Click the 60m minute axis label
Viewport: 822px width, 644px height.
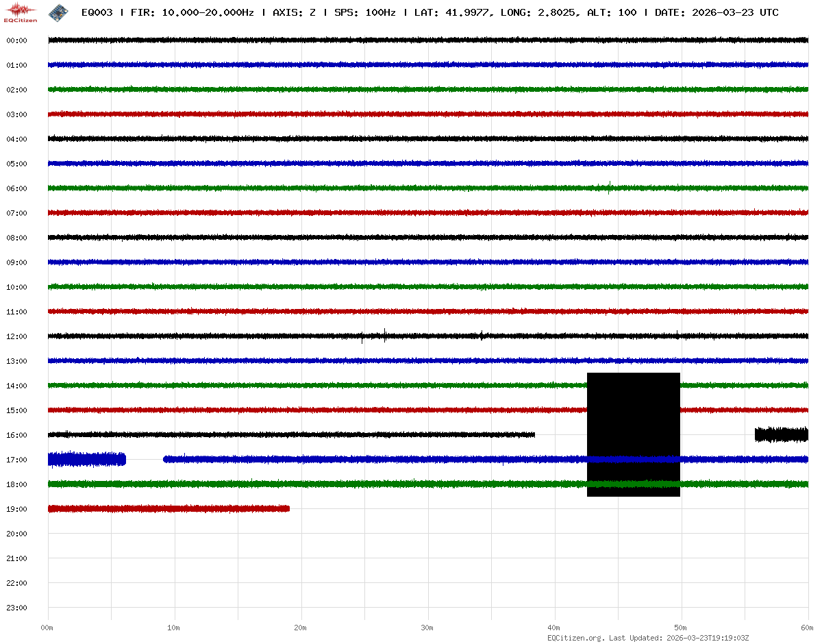coord(807,628)
